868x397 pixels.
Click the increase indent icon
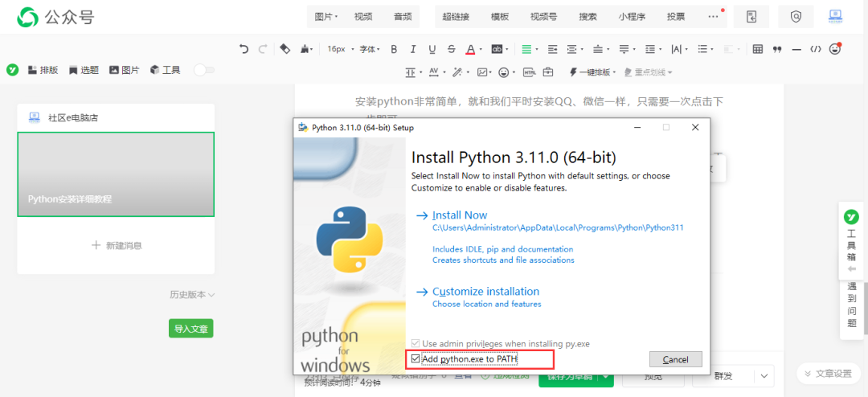[552, 49]
